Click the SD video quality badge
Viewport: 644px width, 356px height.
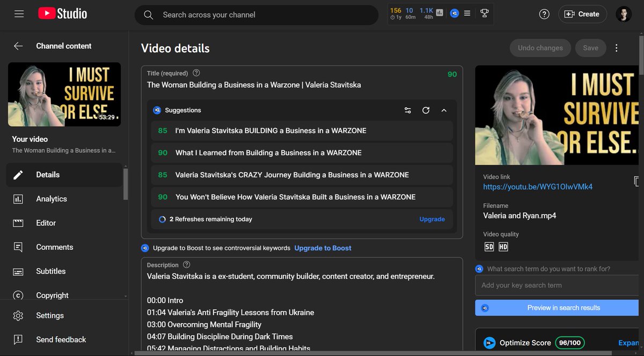(x=489, y=247)
